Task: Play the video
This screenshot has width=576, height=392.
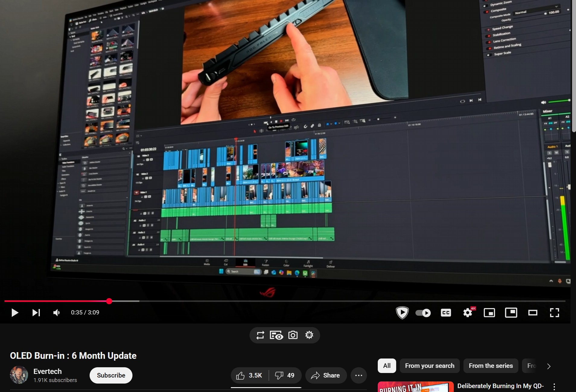Action: click(x=15, y=313)
